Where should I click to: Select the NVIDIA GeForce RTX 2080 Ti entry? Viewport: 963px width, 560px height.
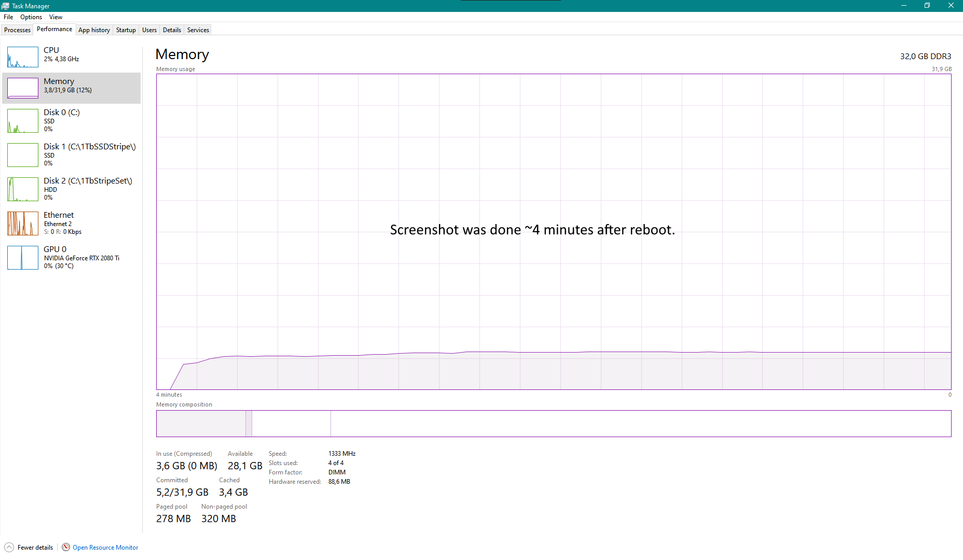72,258
